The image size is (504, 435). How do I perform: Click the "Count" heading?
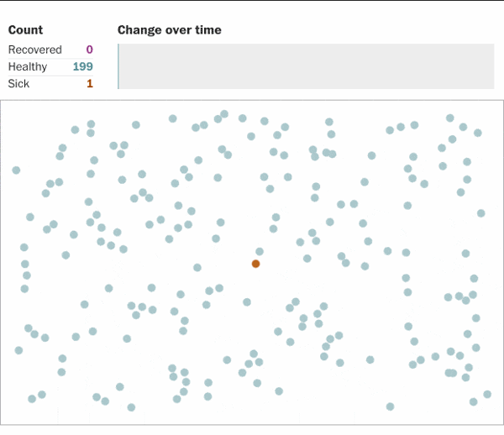click(x=25, y=30)
